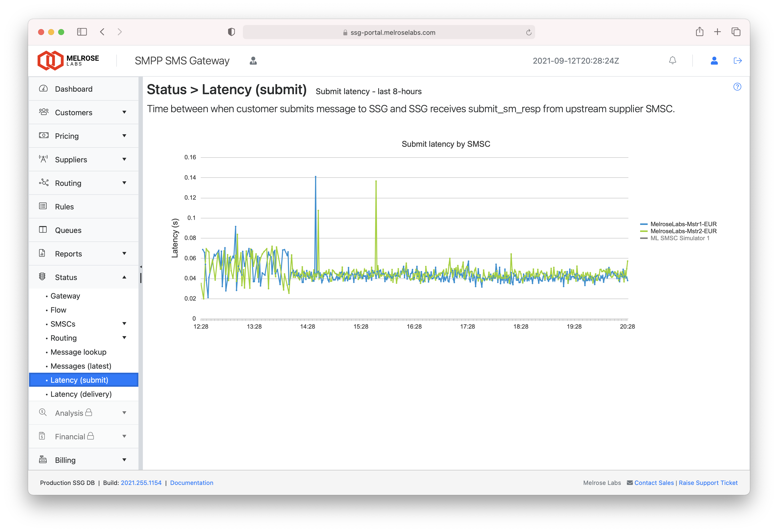The width and height of the screenshot is (778, 532).
Task: Click the logout icon in header
Action: (x=737, y=61)
